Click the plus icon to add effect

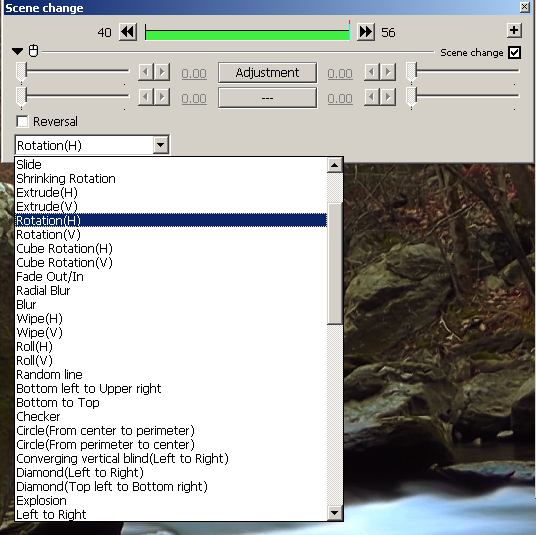click(x=514, y=30)
